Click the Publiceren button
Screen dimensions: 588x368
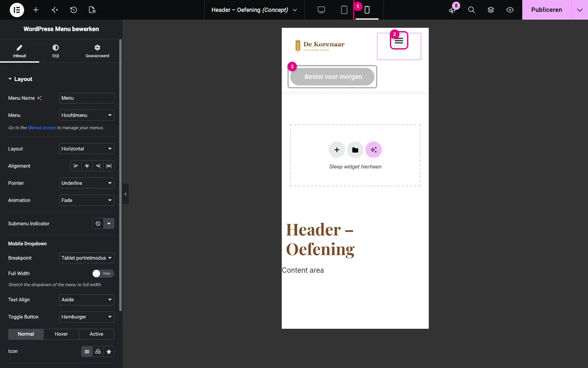click(x=547, y=10)
